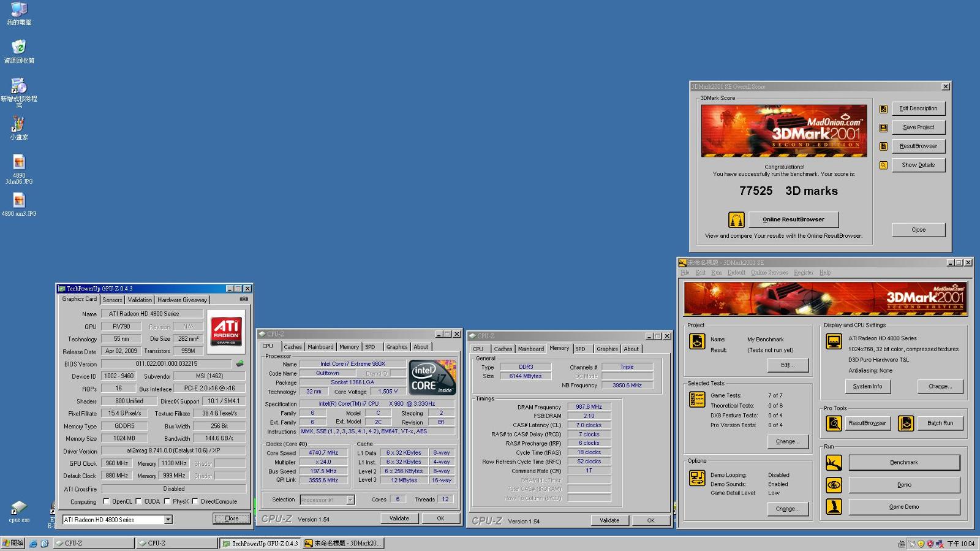Click the ResultBrowser icon in the 3DMark score window
The width and height of the screenshot is (980, 551).
pos(883,146)
